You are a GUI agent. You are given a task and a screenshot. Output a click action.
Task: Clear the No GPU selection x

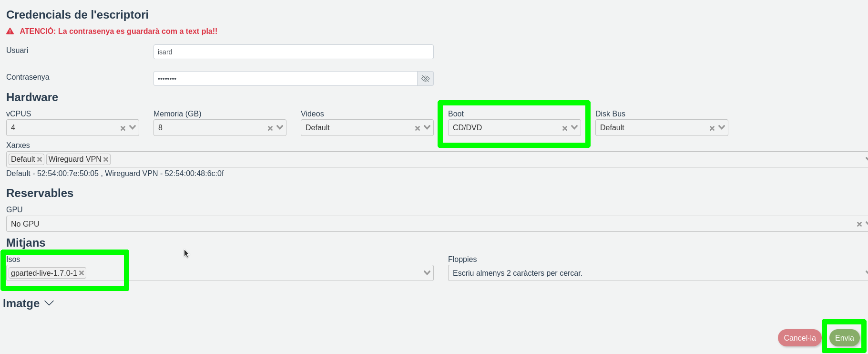point(859,224)
